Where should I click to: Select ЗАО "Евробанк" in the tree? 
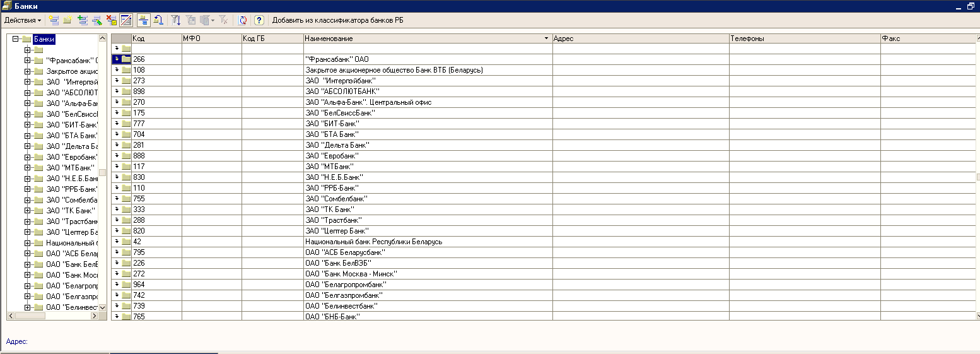[72, 157]
